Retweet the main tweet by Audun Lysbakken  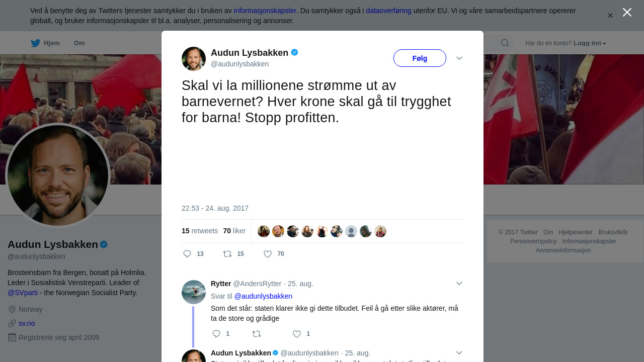click(x=227, y=254)
